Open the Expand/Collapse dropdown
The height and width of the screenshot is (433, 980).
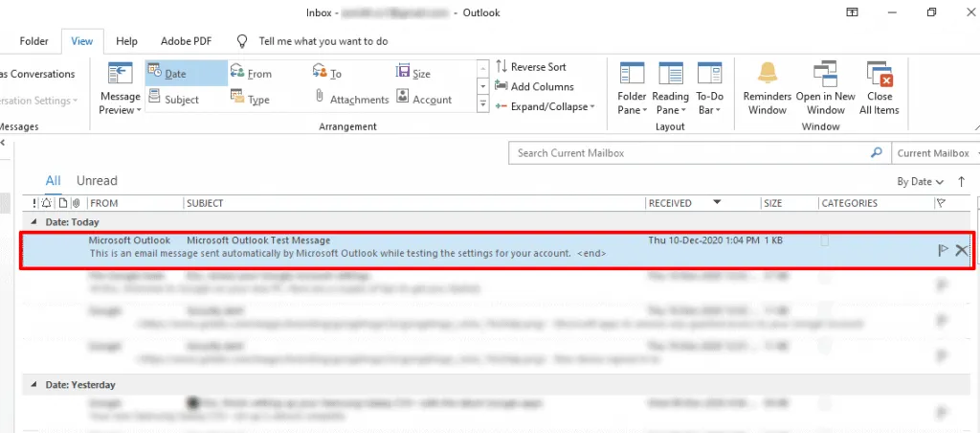pyautogui.click(x=545, y=106)
